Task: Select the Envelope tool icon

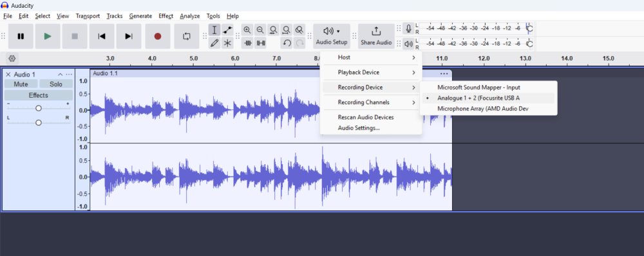Action: tap(227, 30)
